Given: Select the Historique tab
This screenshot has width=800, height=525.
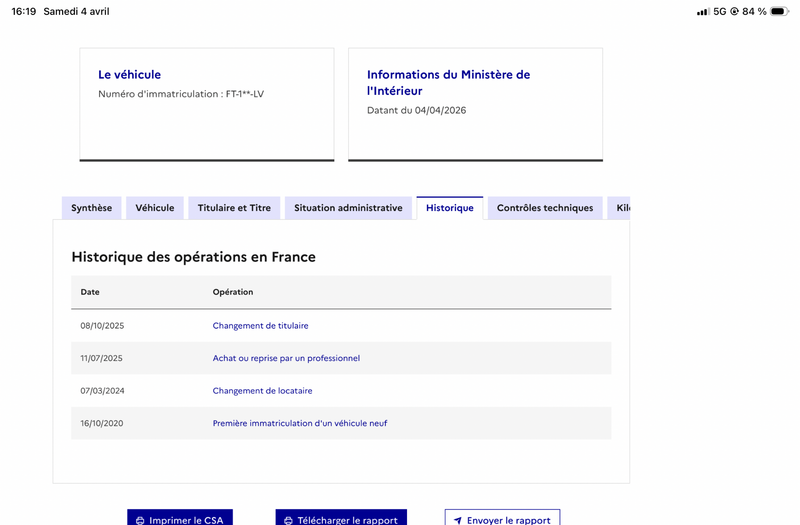Looking at the screenshot, I should point(449,208).
